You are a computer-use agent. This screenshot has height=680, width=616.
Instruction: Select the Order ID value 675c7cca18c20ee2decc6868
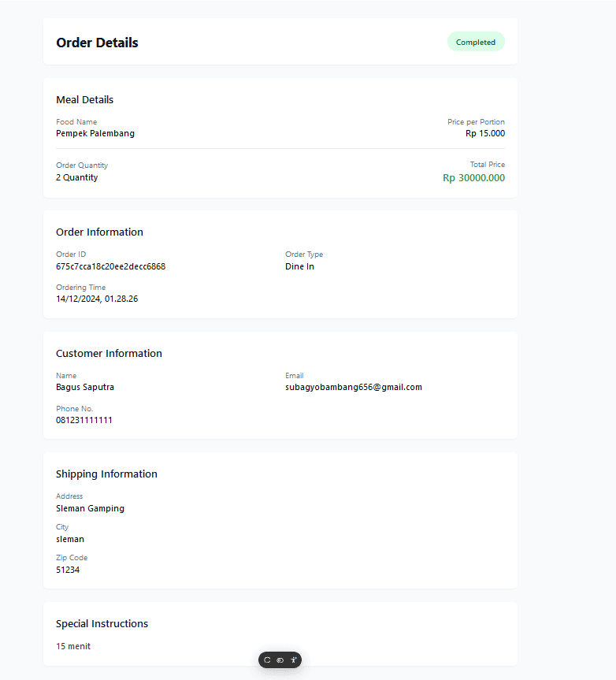click(110, 266)
